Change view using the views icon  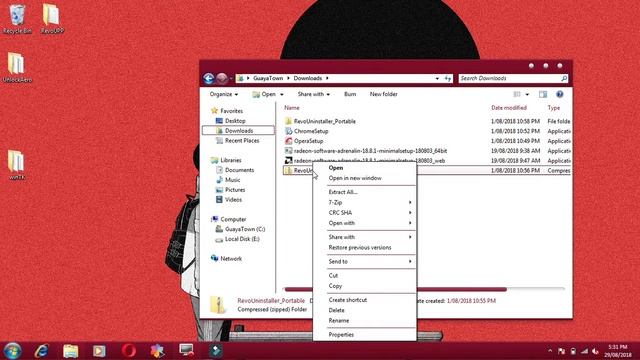coord(517,94)
